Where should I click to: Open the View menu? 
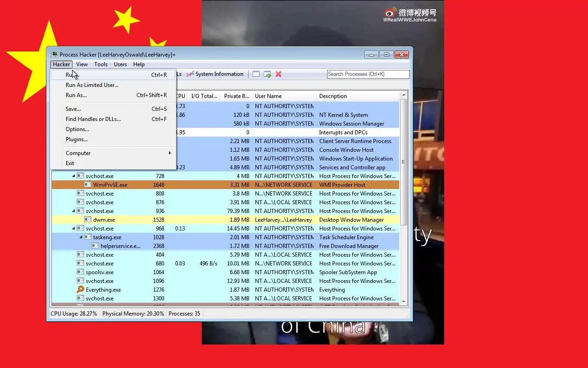coord(82,64)
